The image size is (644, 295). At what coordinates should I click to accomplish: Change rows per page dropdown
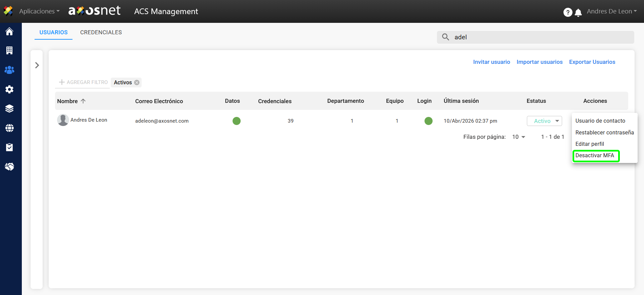pos(518,137)
